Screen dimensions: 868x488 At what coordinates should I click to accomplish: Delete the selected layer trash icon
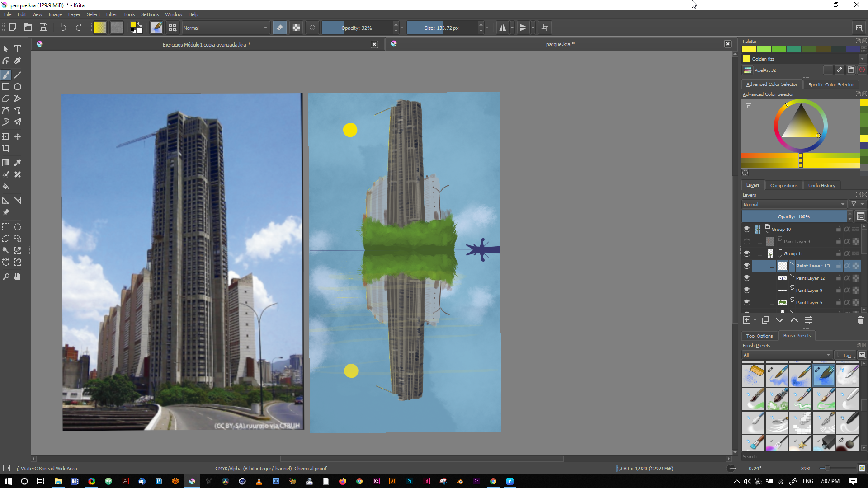click(x=860, y=320)
